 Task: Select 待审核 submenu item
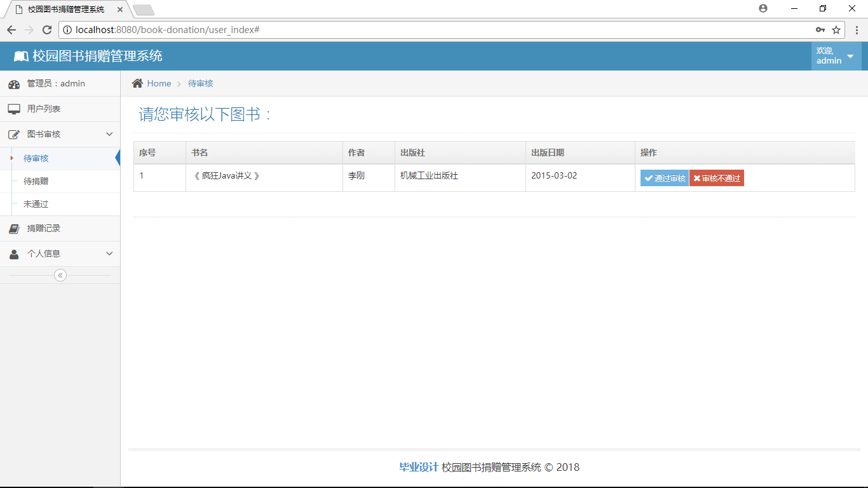click(60, 159)
